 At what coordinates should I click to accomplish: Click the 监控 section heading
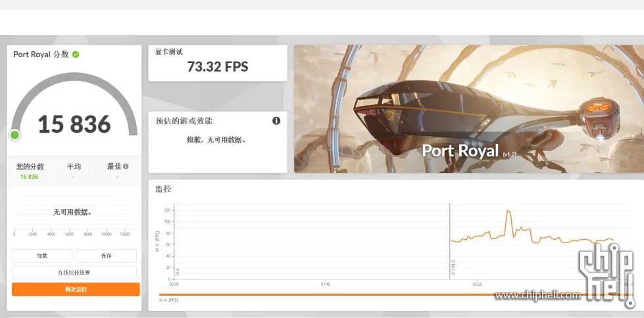(163, 189)
